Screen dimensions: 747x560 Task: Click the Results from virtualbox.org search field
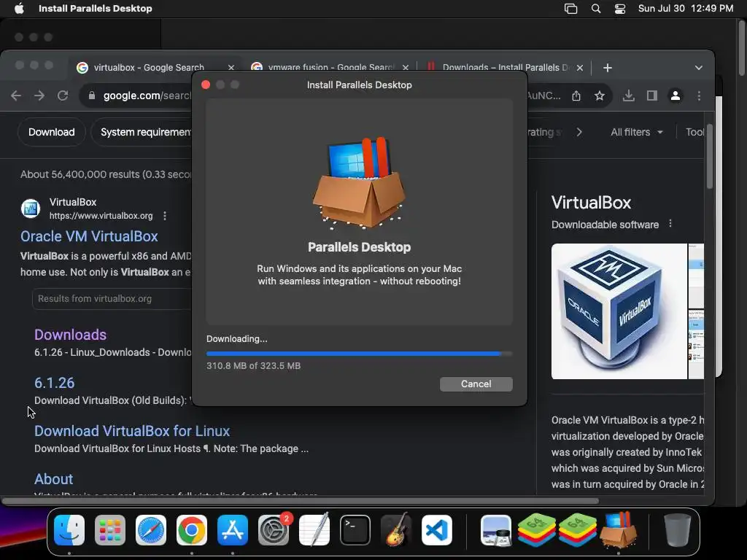[x=112, y=298]
